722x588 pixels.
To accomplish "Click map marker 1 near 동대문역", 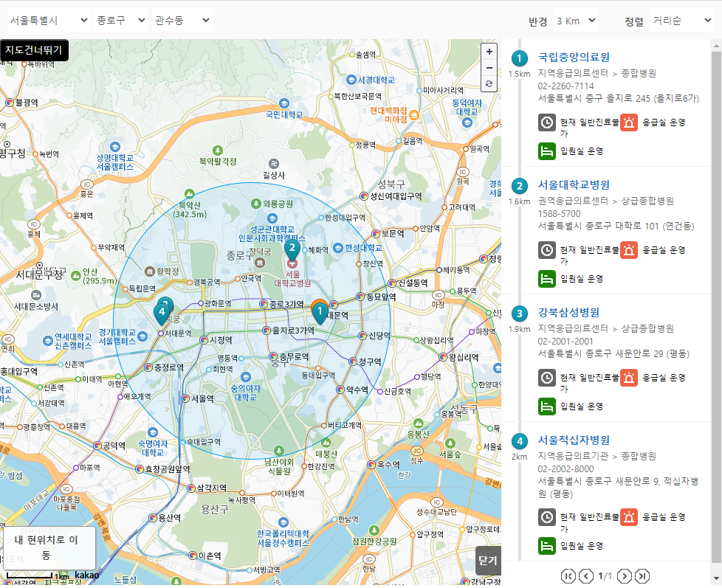I will [320, 314].
